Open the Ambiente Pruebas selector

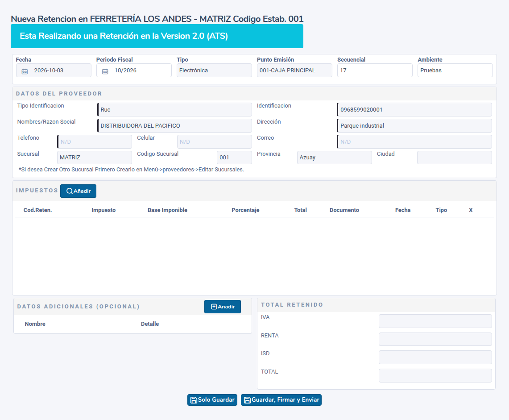pos(455,71)
